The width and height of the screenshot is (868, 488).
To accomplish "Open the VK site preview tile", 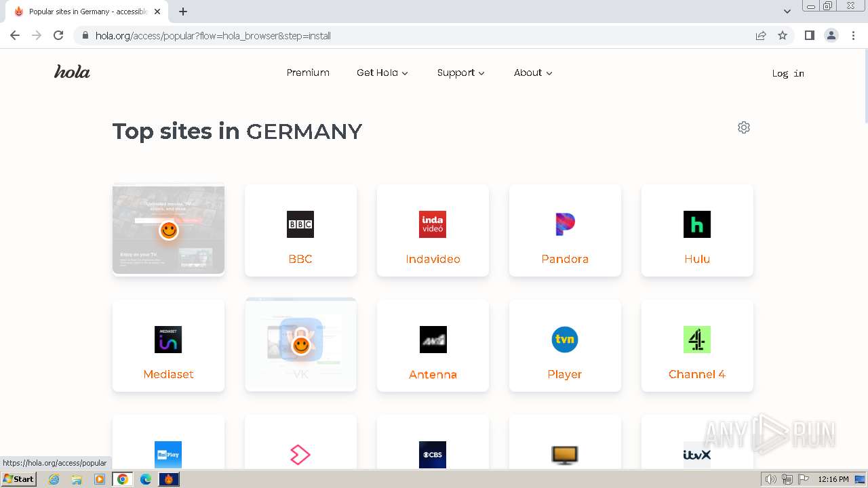I will (x=300, y=345).
